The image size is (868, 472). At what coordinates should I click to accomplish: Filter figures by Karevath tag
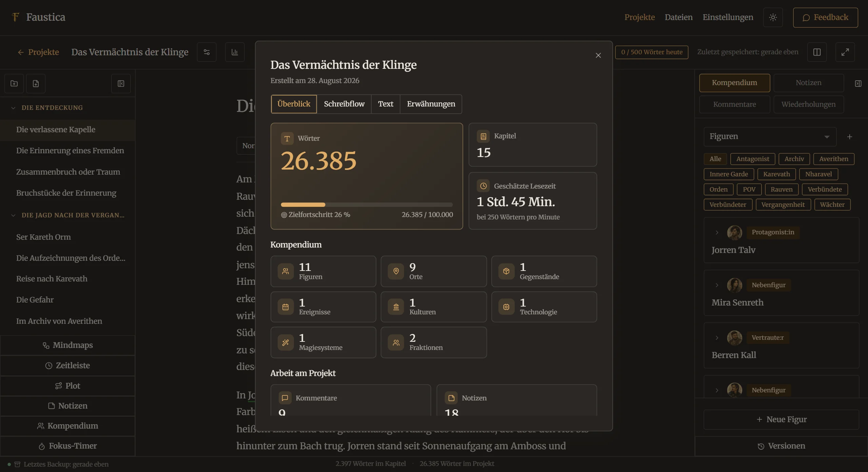[x=776, y=174]
